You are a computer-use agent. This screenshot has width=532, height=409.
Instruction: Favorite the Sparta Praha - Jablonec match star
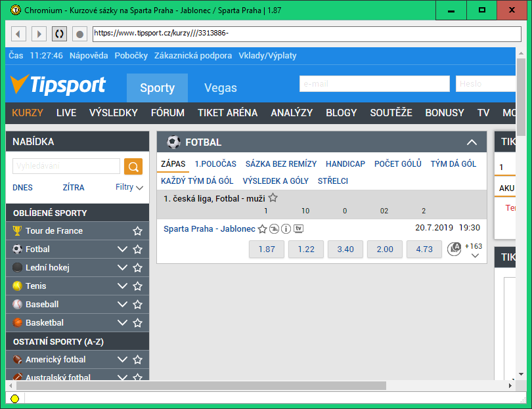click(262, 229)
